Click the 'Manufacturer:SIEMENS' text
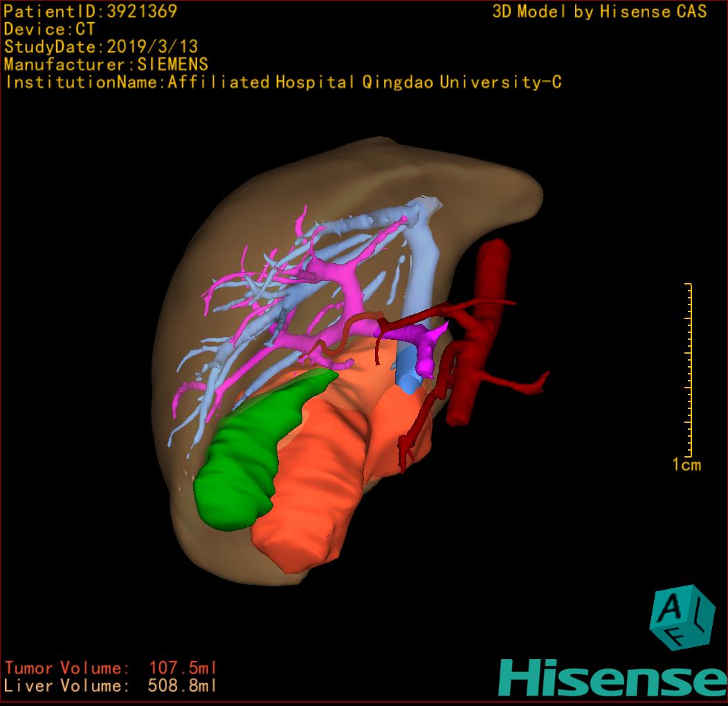This screenshot has height=706, width=728. pyautogui.click(x=106, y=64)
